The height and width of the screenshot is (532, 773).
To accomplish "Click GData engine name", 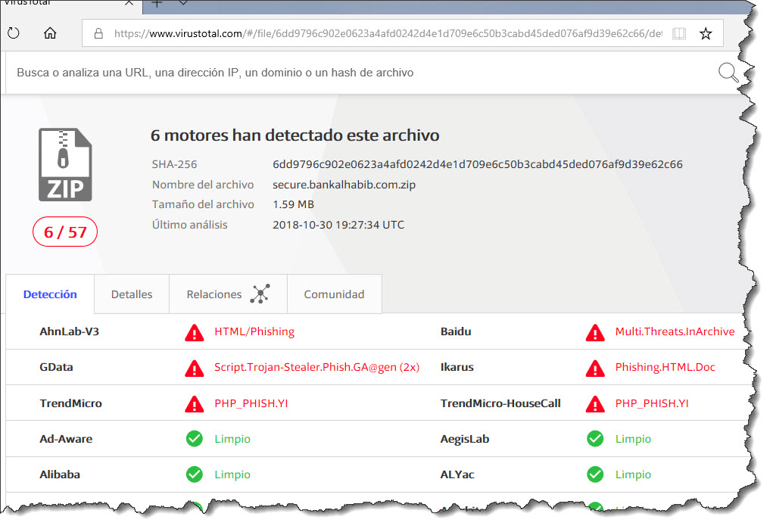I will tap(56, 367).
